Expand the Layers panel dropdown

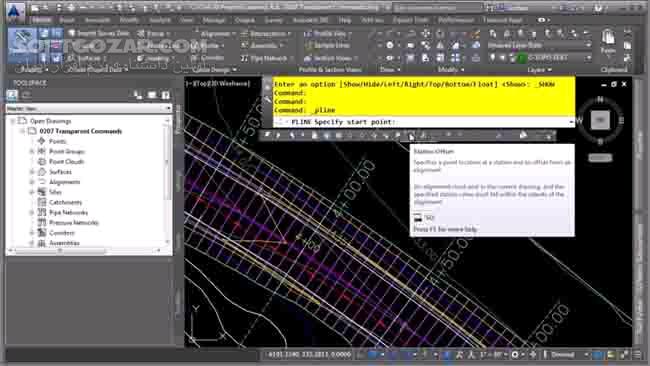pyautogui.click(x=539, y=70)
